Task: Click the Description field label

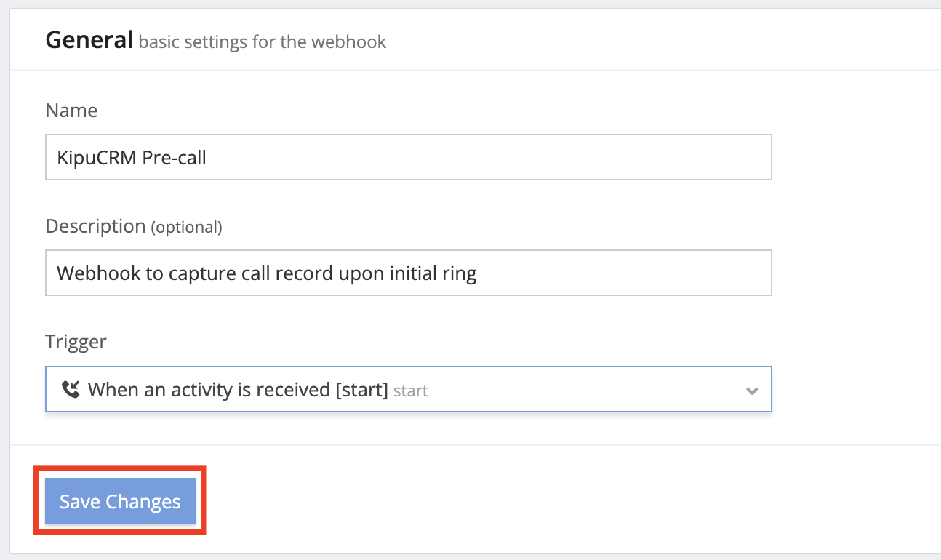Action: [95, 226]
